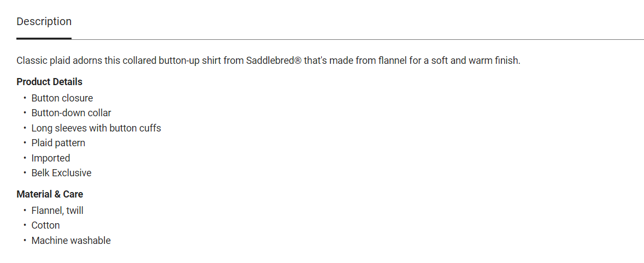
Task: Select the Machine washable care item
Action: (x=71, y=241)
